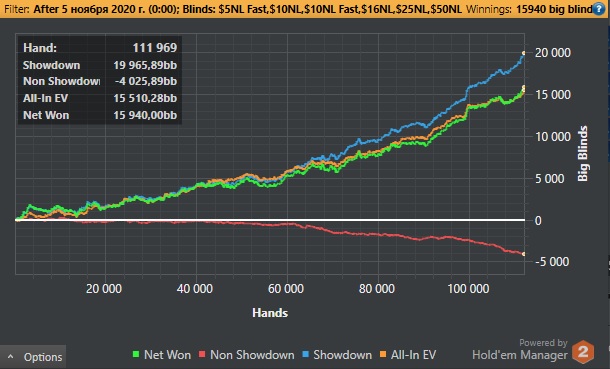Click the -5 000 y-axis label
The height and width of the screenshot is (369, 610).
point(552,262)
